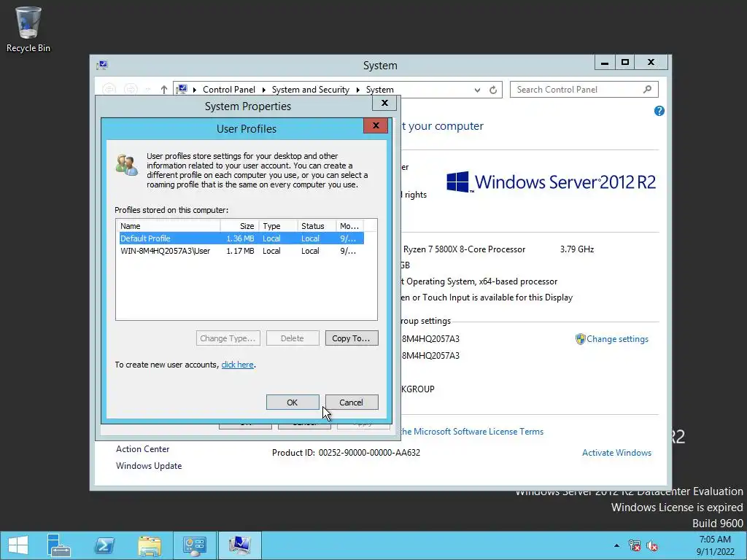Select Default Profile row
Screen dimensions: 747x560
[x=241, y=238]
